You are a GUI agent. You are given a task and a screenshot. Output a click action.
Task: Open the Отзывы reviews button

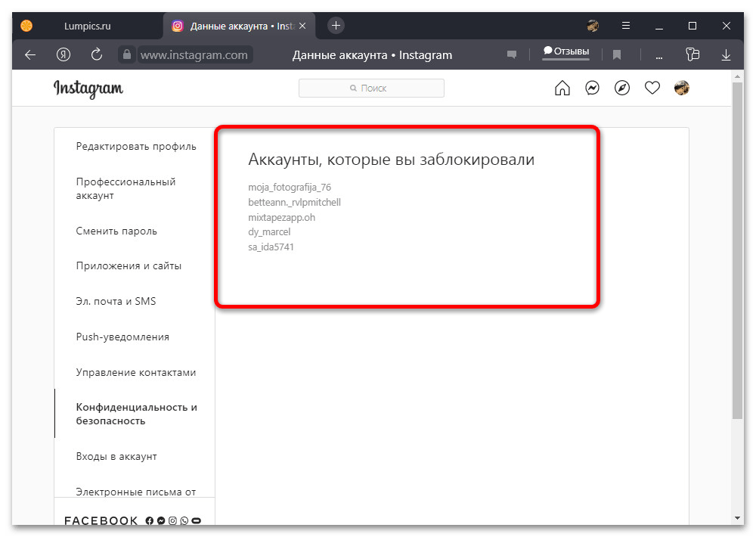566,51
